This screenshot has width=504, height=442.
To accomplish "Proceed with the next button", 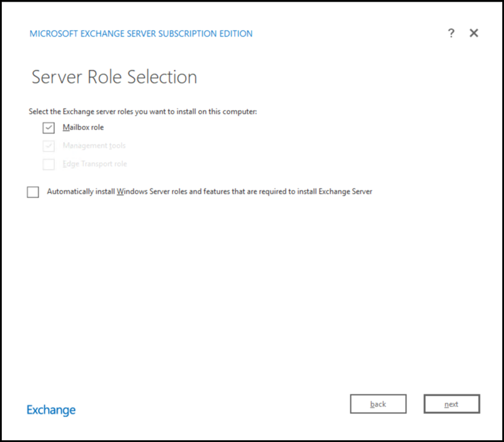I will click(451, 404).
